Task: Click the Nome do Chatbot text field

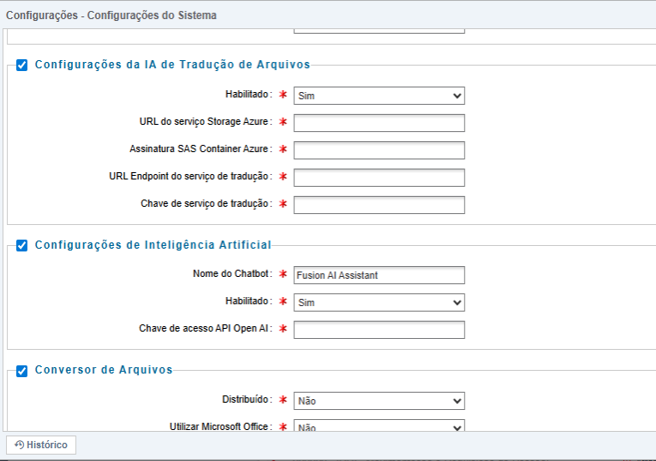Action: [379, 275]
